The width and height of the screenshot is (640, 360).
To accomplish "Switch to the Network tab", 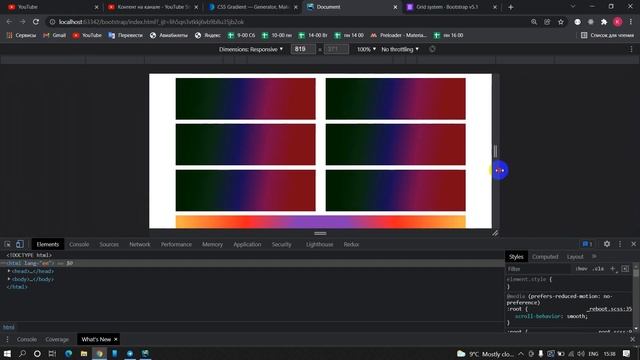I will point(140,244).
